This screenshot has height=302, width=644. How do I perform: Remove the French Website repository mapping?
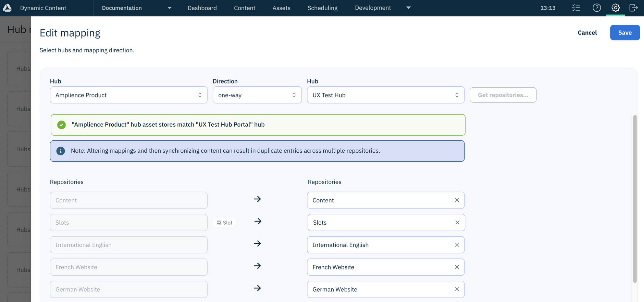coord(457,267)
